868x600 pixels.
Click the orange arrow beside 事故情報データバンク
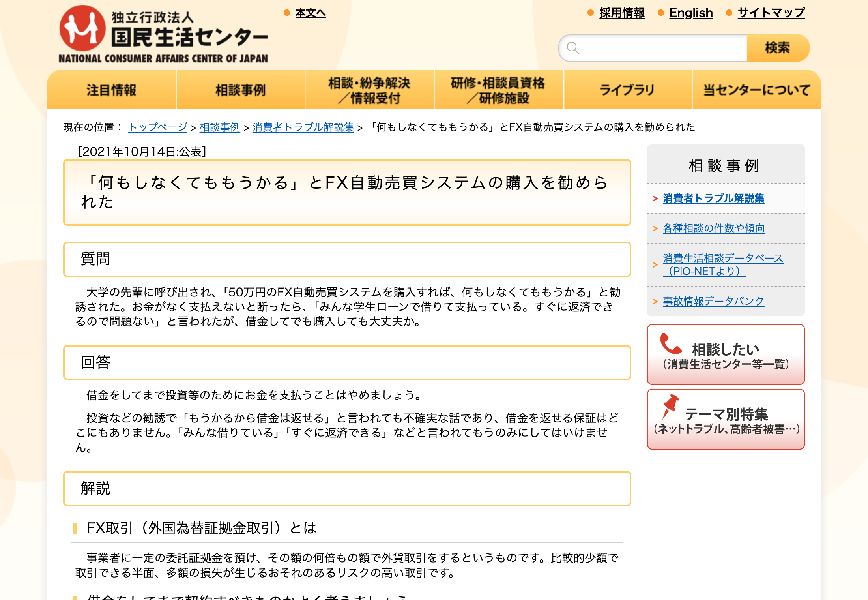(655, 302)
